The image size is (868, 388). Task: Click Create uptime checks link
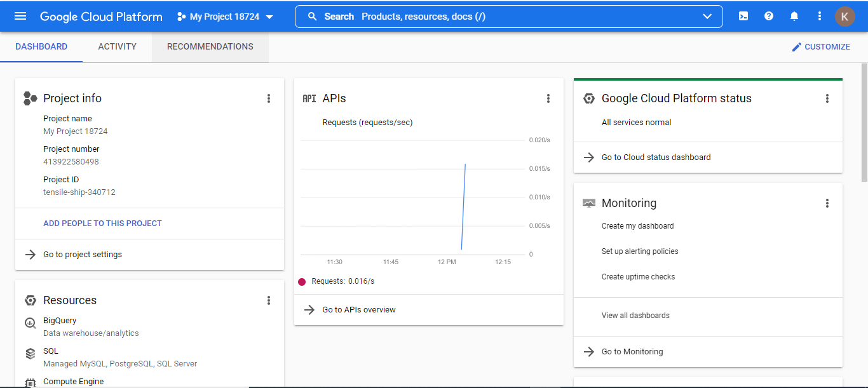639,277
